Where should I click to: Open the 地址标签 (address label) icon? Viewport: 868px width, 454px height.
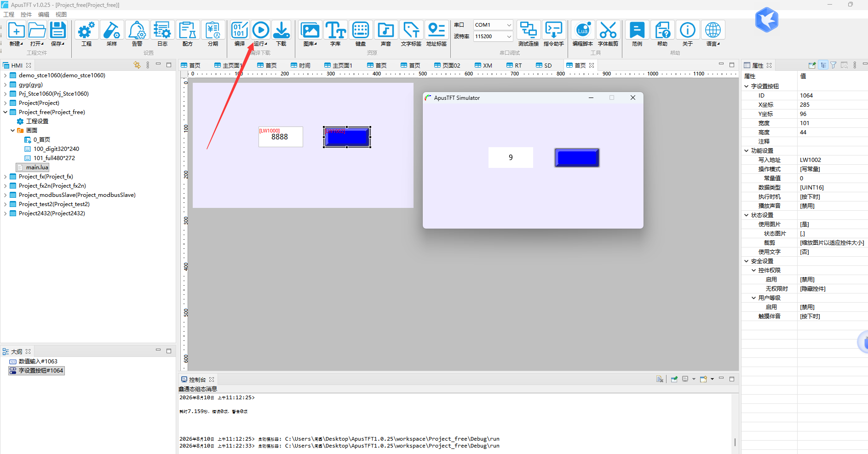(437, 30)
